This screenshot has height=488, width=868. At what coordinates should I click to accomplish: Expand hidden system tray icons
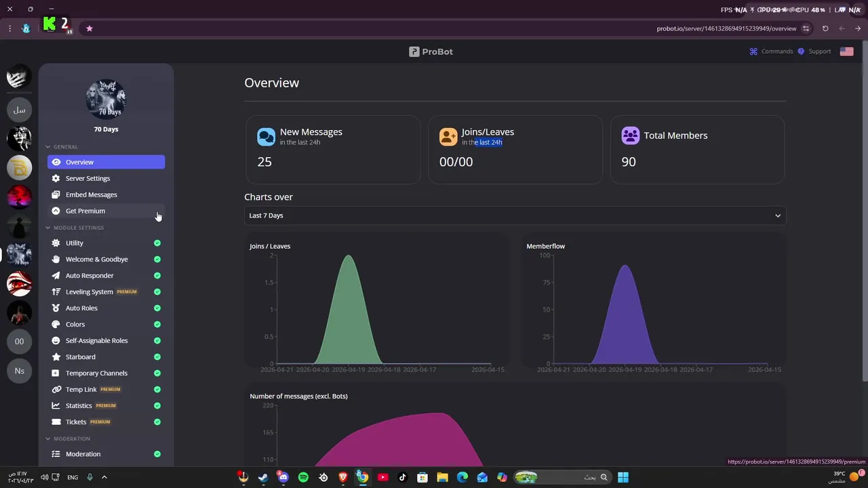tap(104, 477)
